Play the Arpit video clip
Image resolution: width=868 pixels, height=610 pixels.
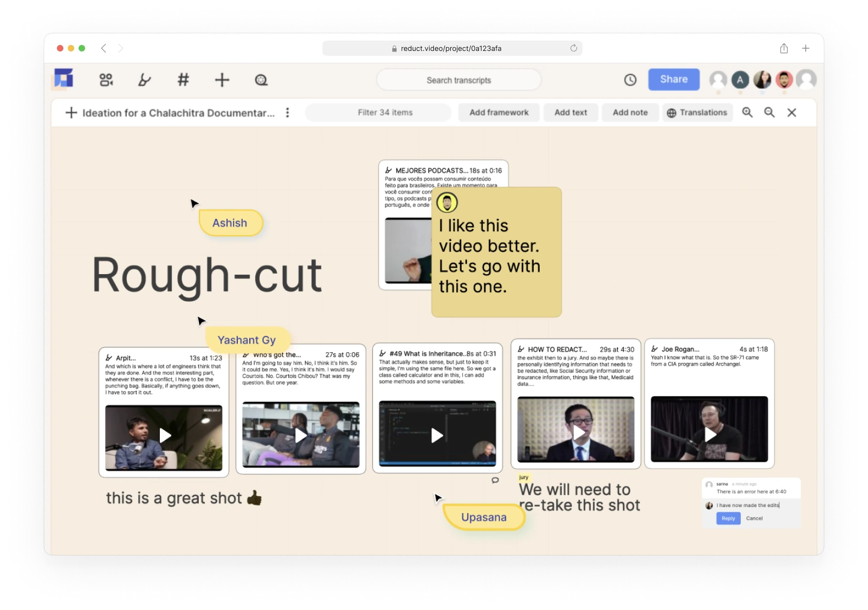tap(165, 436)
